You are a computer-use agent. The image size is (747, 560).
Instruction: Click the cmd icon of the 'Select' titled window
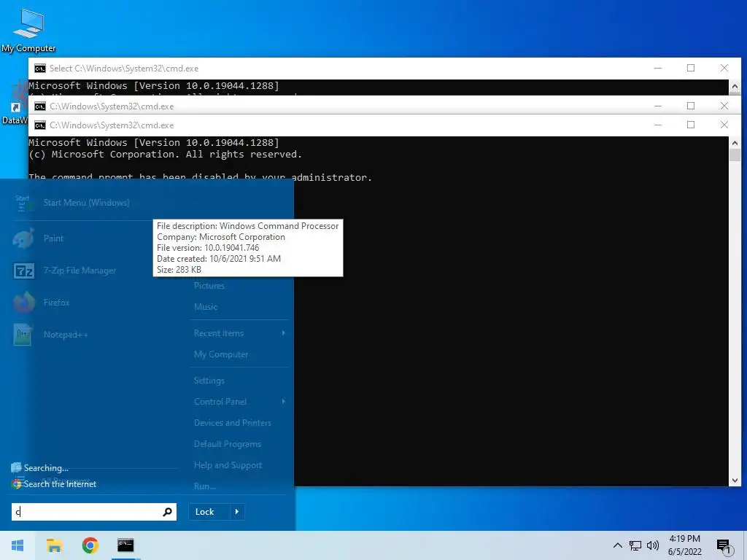[40, 69]
